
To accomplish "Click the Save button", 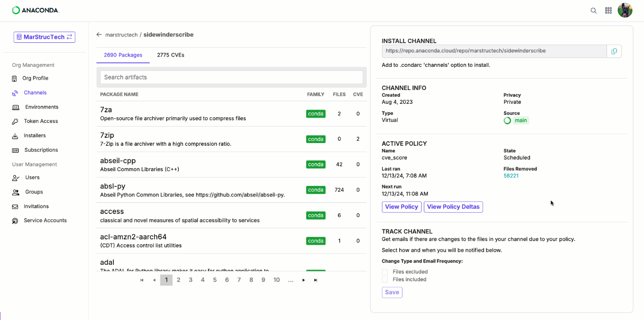I will coord(392,292).
